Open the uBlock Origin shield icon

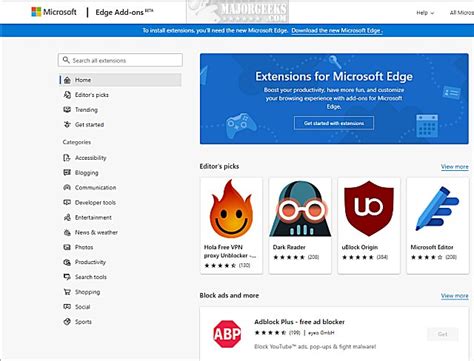coord(369,209)
